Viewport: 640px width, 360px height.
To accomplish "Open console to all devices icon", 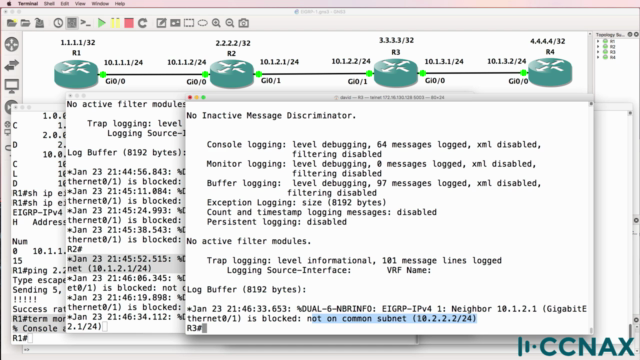I will (x=85, y=23).
